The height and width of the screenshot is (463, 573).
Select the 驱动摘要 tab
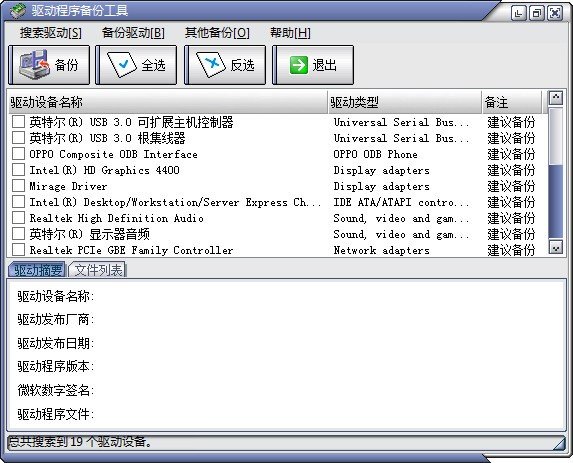37,270
